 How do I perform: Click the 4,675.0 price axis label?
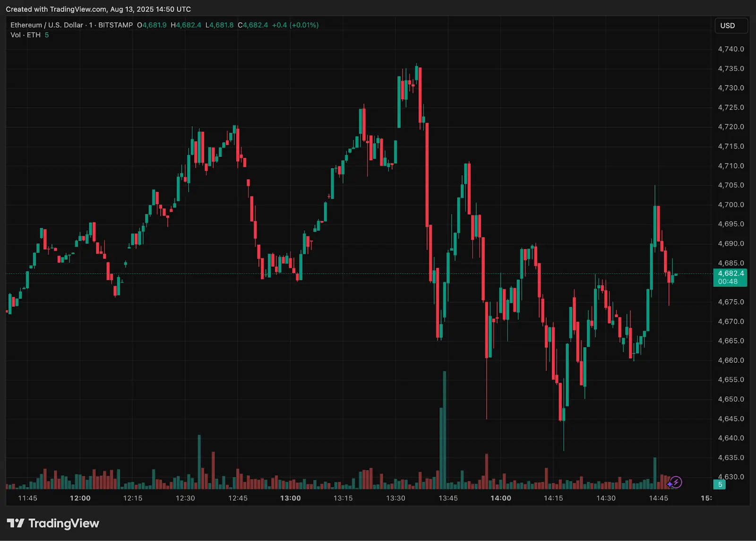[x=731, y=302]
